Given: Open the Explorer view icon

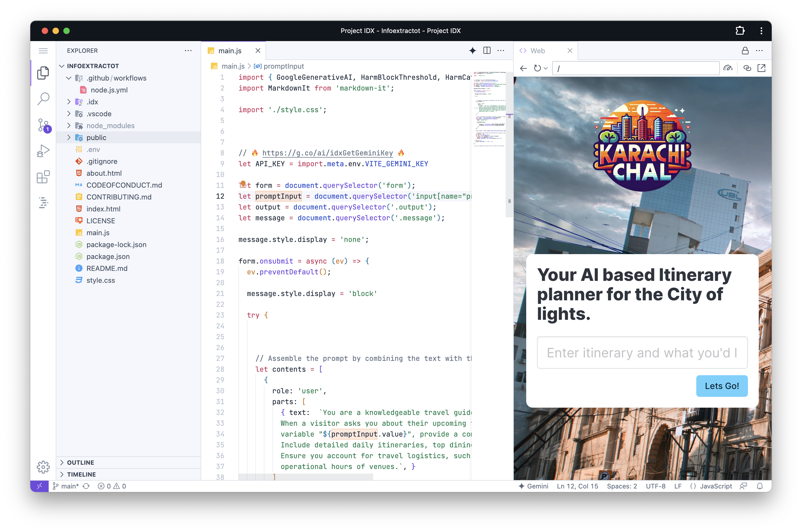Looking at the screenshot, I should point(43,73).
